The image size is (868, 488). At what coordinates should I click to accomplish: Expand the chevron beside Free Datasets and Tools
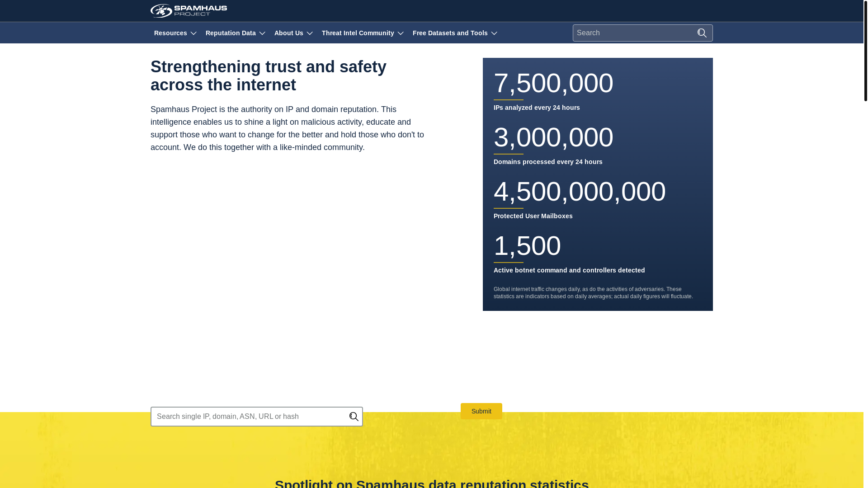[x=494, y=33]
